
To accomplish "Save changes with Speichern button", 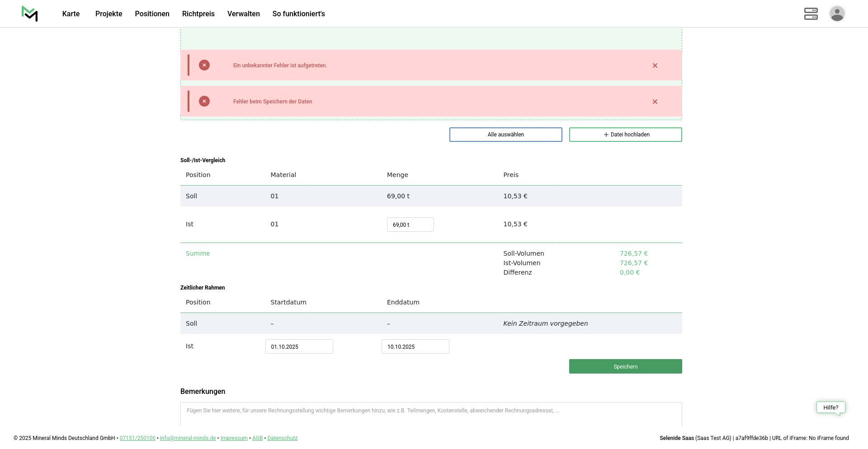I will coord(625,366).
